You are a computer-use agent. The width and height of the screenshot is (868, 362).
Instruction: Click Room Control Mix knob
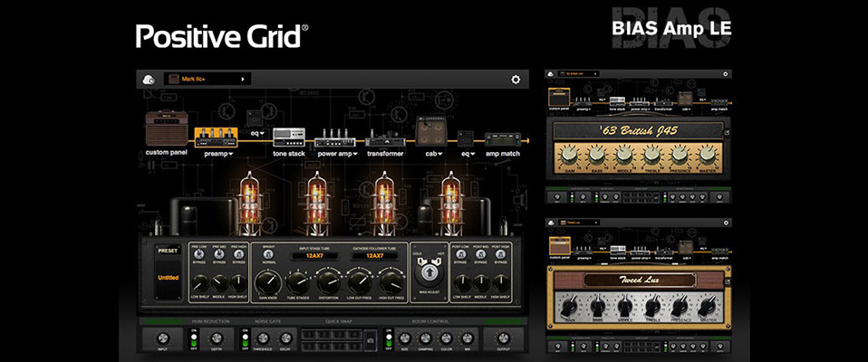click(x=467, y=338)
